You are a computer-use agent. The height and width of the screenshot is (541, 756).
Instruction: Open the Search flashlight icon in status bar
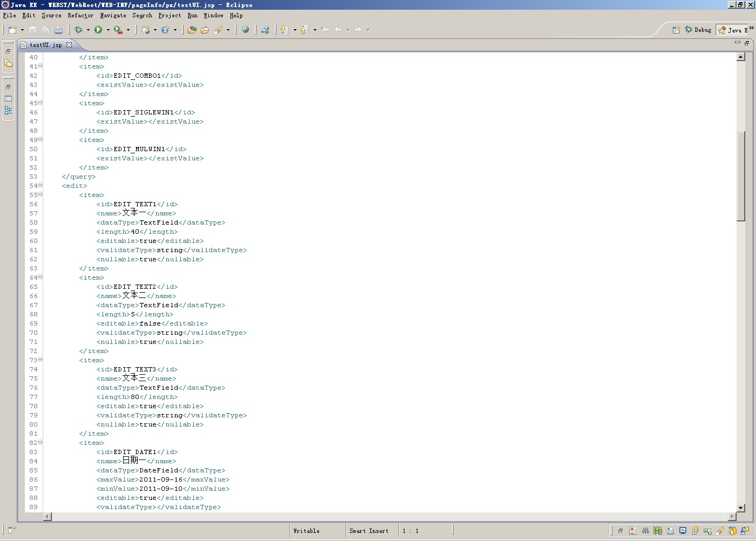(x=720, y=531)
